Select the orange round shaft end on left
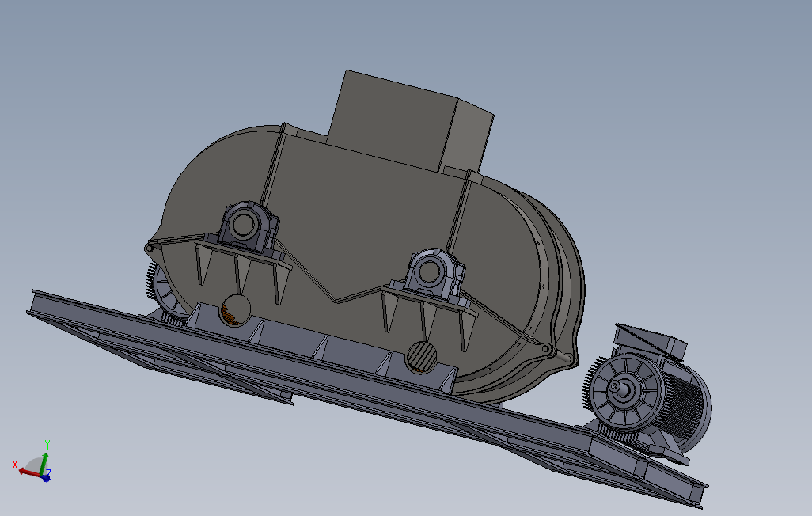This screenshot has height=516, width=812. point(236,309)
